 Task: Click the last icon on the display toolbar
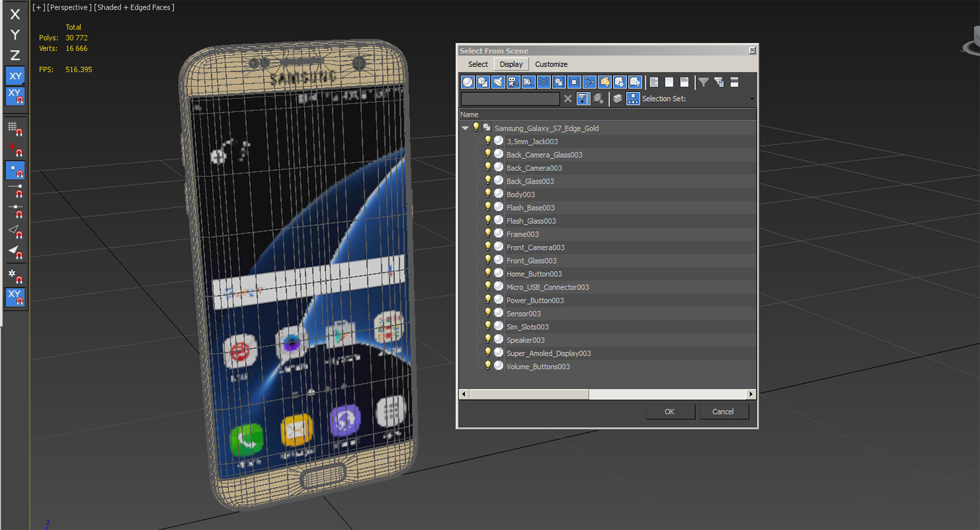point(734,82)
